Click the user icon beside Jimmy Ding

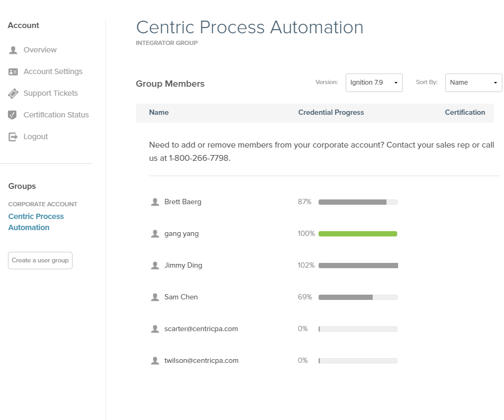[x=155, y=266]
